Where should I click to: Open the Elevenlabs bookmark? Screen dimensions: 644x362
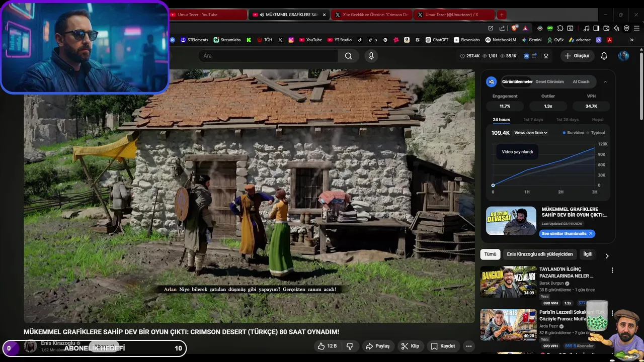467,40
